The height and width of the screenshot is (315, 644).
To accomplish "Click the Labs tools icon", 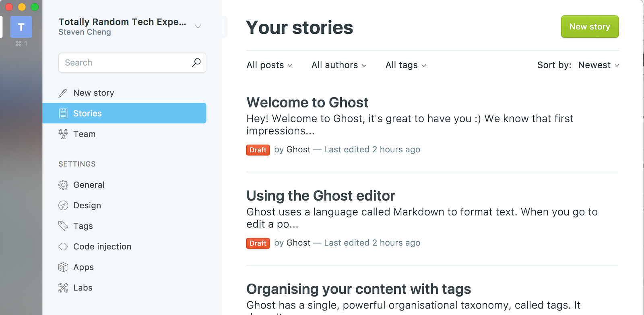I will (63, 288).
